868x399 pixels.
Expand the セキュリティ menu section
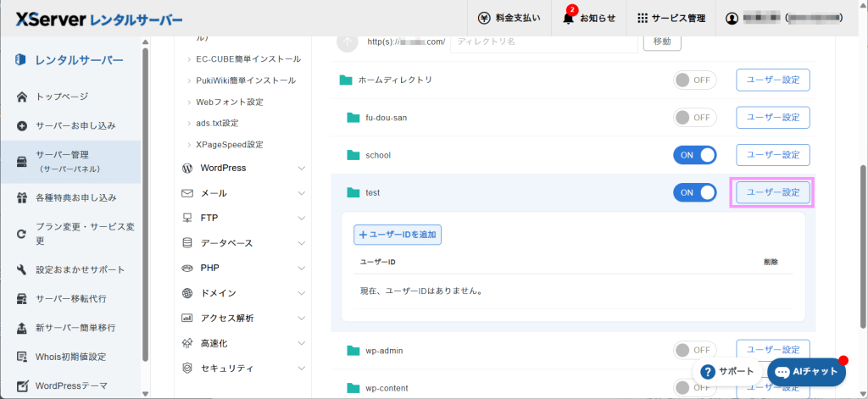click(244, 369)
